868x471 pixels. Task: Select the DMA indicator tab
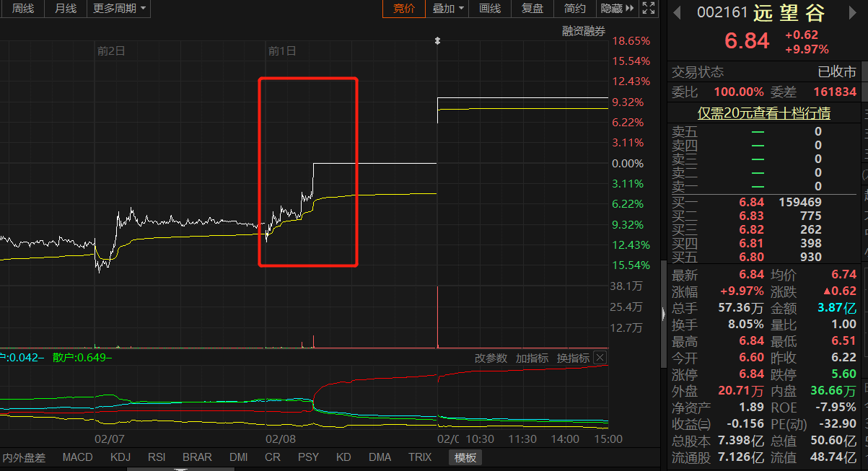pos(380,457)
